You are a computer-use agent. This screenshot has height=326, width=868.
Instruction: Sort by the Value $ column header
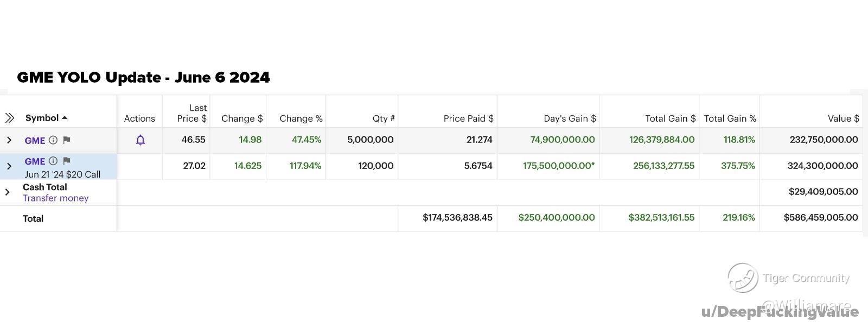point(843,118)
